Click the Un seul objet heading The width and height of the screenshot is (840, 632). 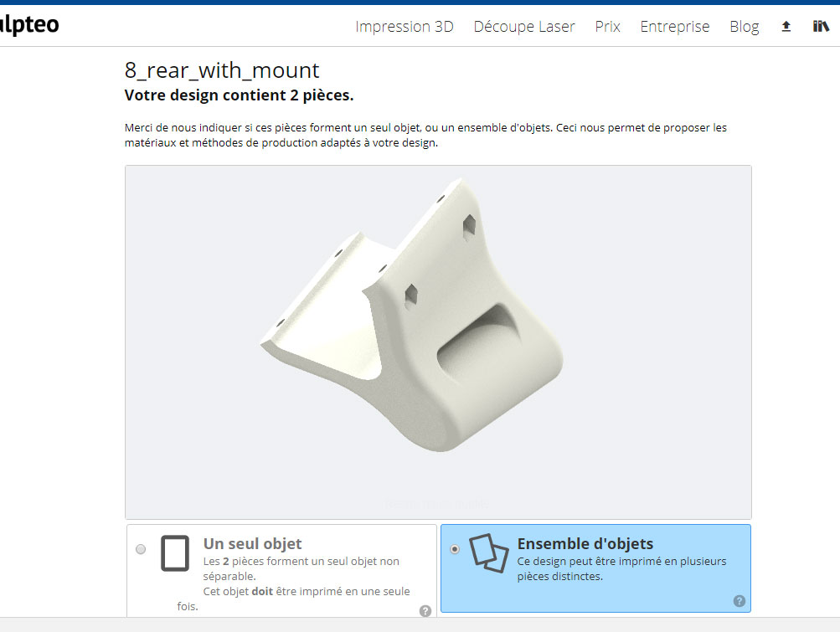point(252,543)
